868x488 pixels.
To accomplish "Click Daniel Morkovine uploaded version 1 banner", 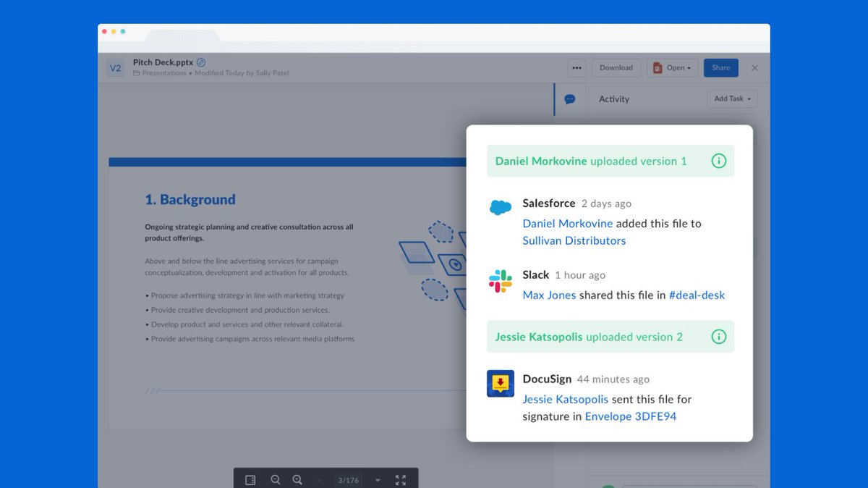I will pyautogui.click(x=610, y=161).
